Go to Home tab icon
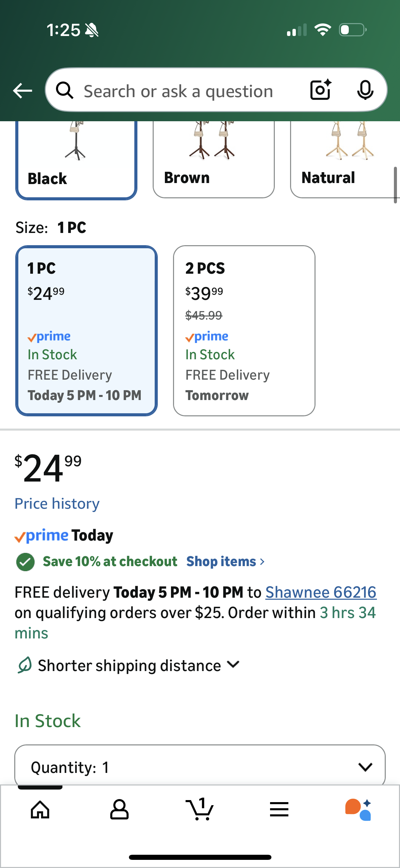The width and height of the screenshot is (400, 868). [x=40, y=810]
